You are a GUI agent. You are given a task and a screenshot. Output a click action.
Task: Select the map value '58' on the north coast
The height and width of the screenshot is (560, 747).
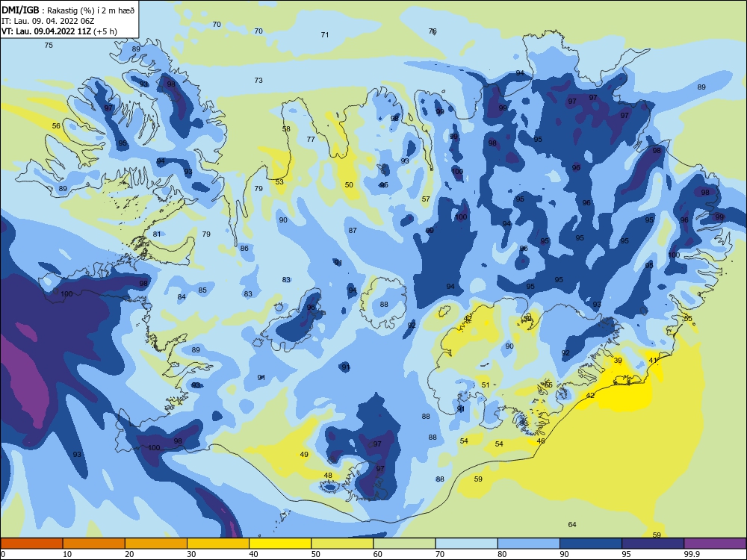[286, 129]
